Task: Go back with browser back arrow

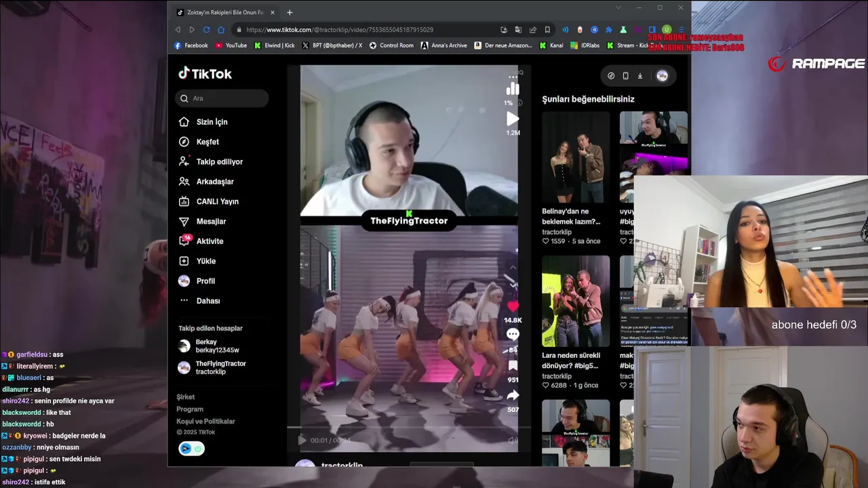Action: (x=178, y=30)
